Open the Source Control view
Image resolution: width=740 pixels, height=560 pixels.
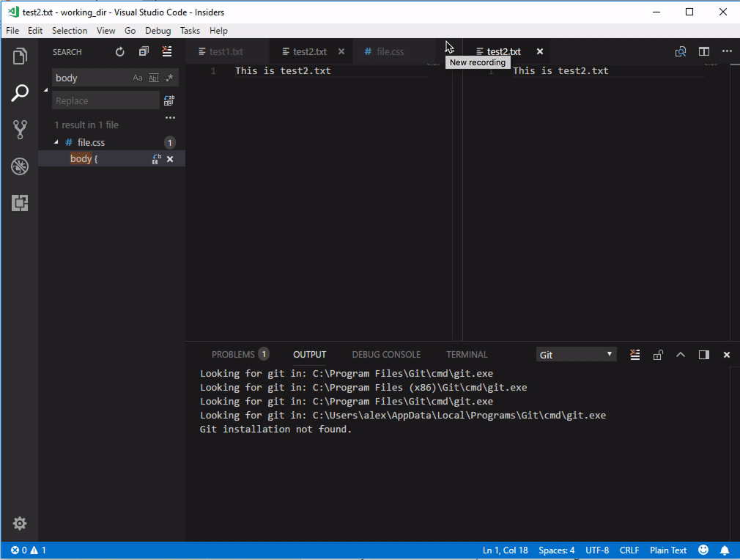point(19,130)
